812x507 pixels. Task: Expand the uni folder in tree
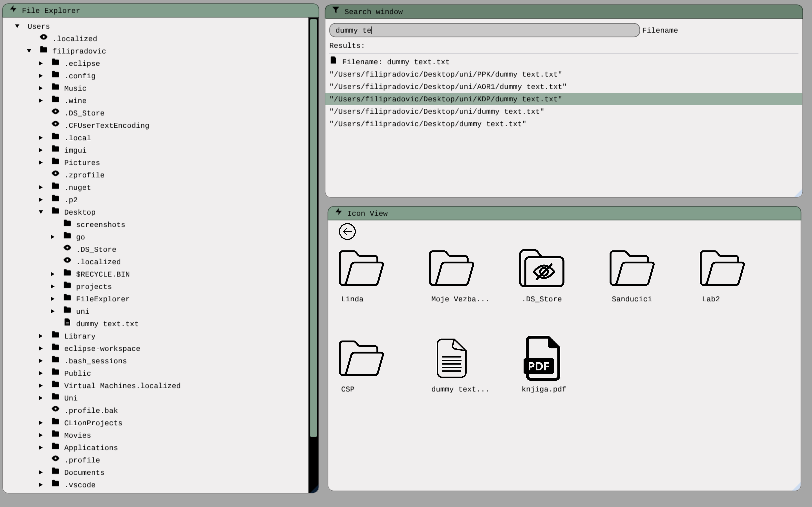(x=53, y=311)
